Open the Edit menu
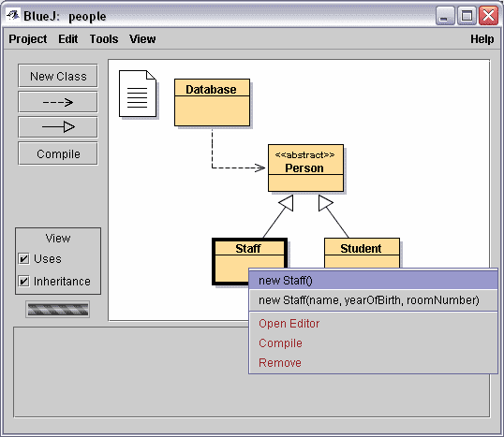Viewport: 504px width, 437px height. (67, 39)
